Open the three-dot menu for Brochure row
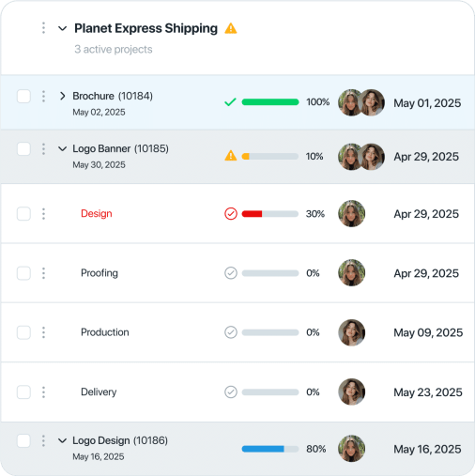 coord(43,97)
